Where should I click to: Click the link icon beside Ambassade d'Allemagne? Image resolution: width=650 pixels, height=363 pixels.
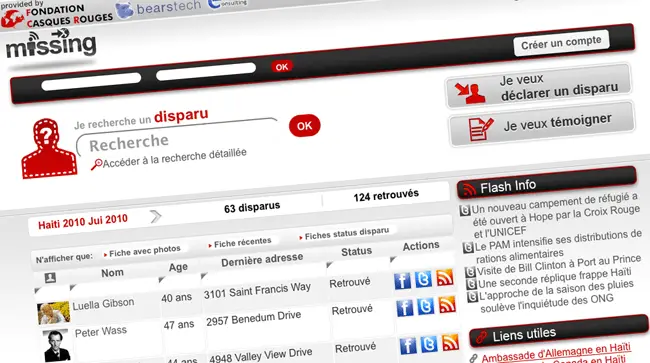[473, 359]
